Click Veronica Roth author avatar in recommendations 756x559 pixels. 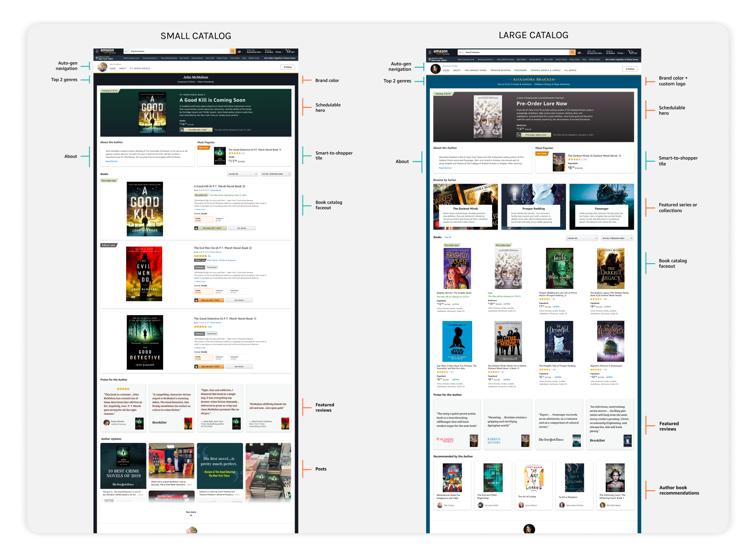click(x=480, y=505)
